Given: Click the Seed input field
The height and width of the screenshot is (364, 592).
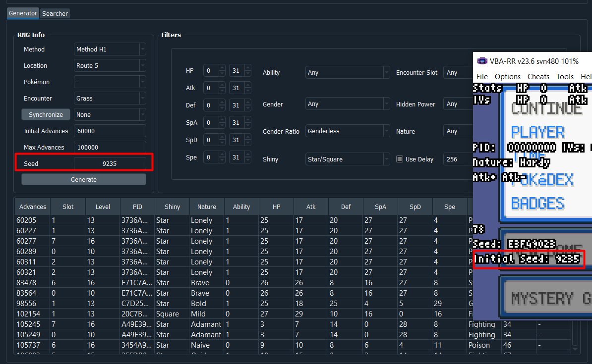Looking at the screenshot, I should coord(110,164).
